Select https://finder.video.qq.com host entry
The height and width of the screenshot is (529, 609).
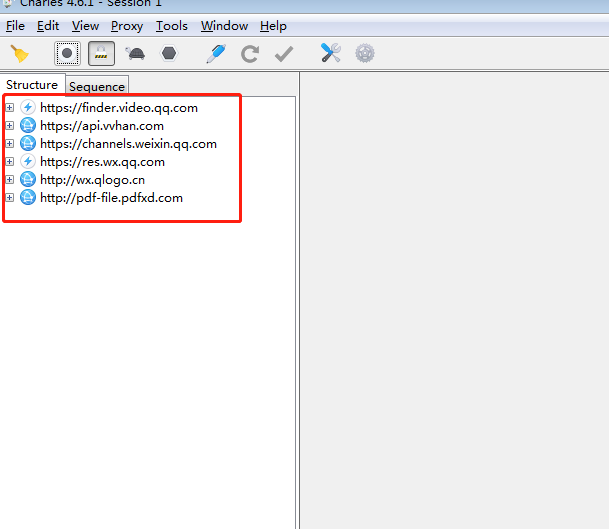click(119, 108)
